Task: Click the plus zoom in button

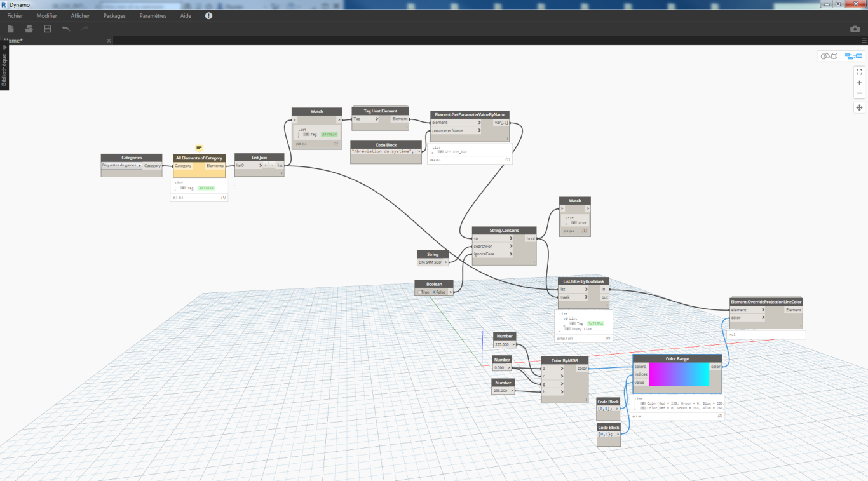Action: [x=859, y=83]
